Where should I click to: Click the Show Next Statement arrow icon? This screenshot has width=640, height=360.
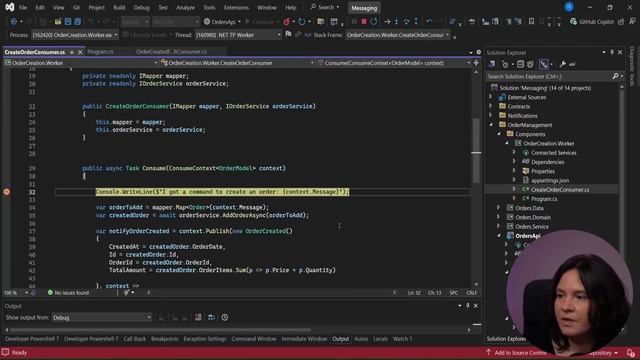point(387,22)
